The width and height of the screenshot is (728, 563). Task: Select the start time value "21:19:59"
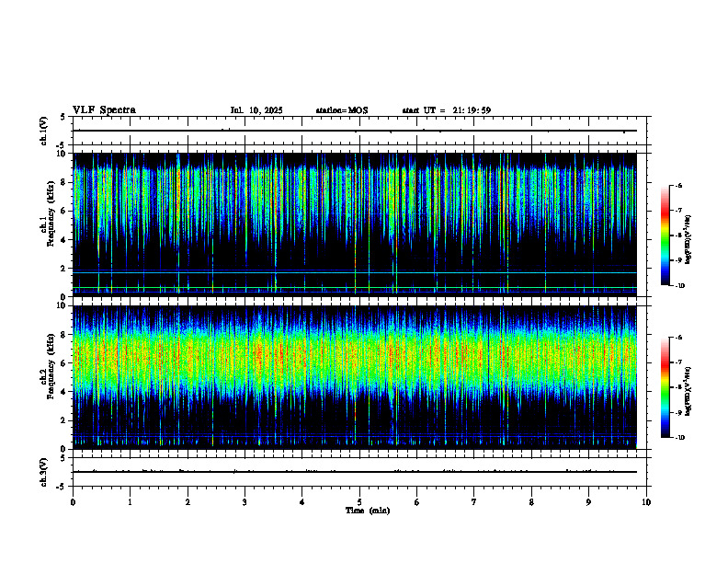[x=472, y=110]
